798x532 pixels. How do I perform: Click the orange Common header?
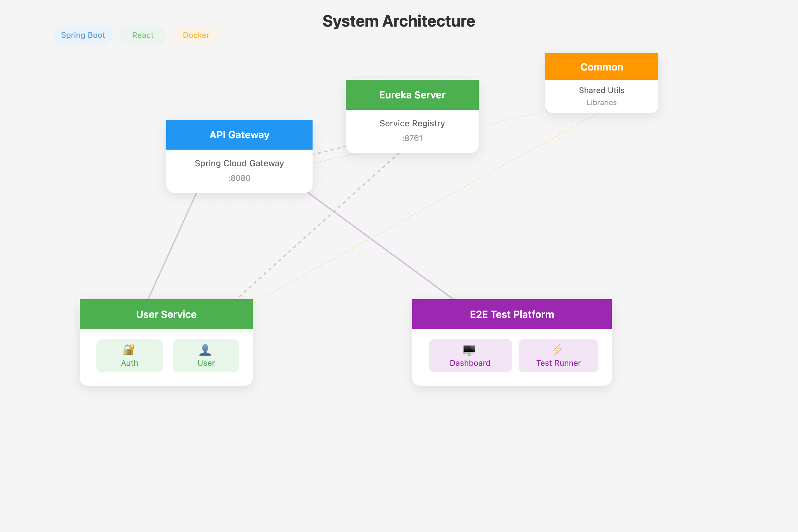[x=601, y=67]
